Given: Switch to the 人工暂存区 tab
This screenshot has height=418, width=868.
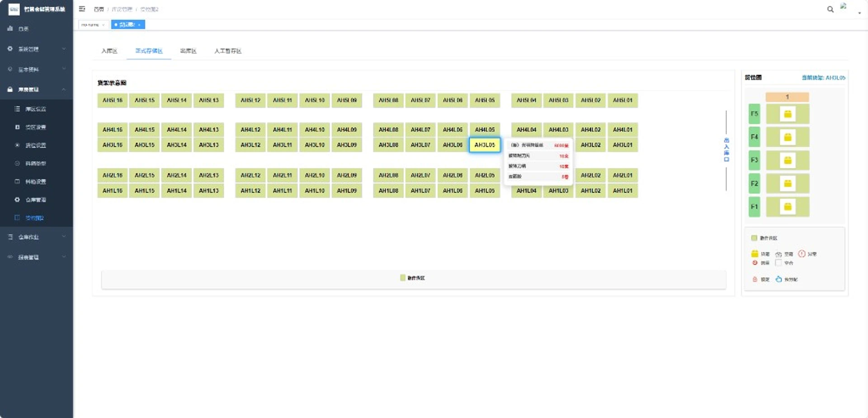Looking at the screenshot, I should (x=228, y=51).
